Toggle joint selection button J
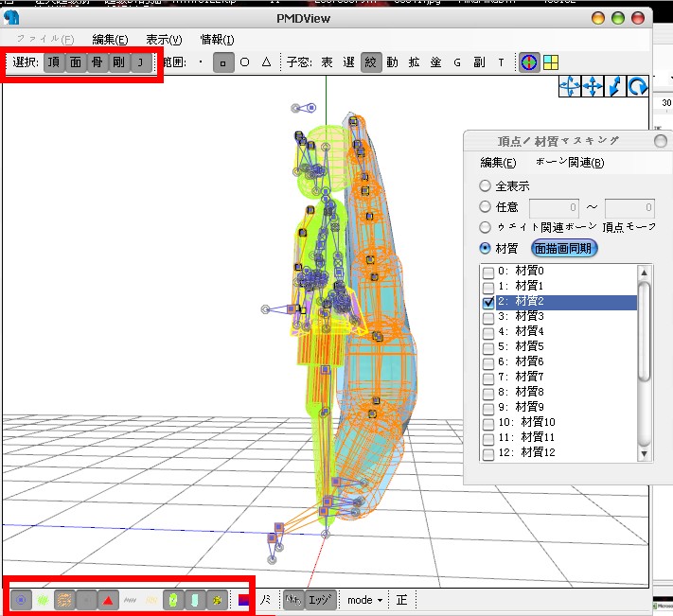Image resolution: width=673 pixels, height=616 pixels. click(141, 62)
